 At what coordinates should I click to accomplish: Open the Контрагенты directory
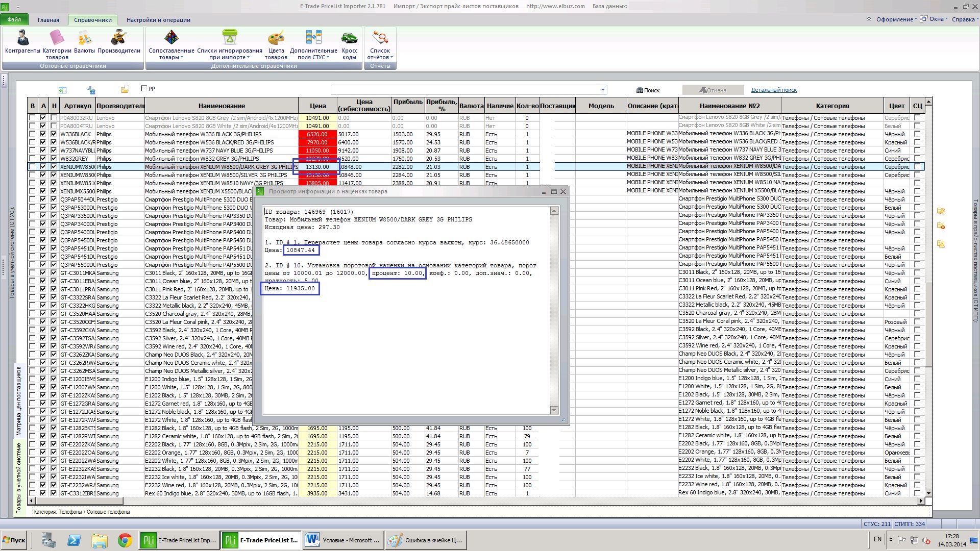22,42
